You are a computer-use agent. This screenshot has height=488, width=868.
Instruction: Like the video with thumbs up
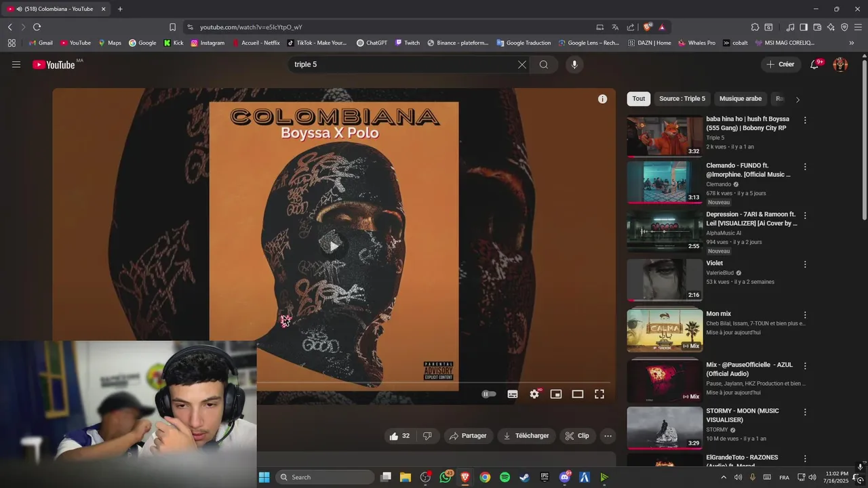pos(399,436)
